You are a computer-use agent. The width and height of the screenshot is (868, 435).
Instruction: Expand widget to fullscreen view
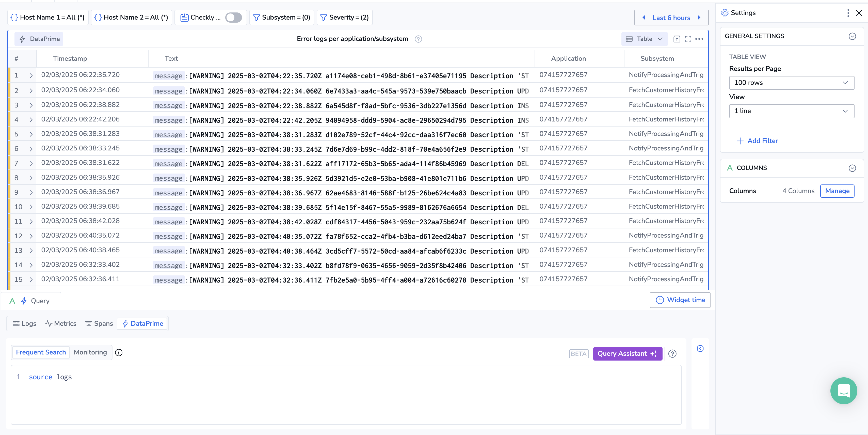tap(688, 39)
